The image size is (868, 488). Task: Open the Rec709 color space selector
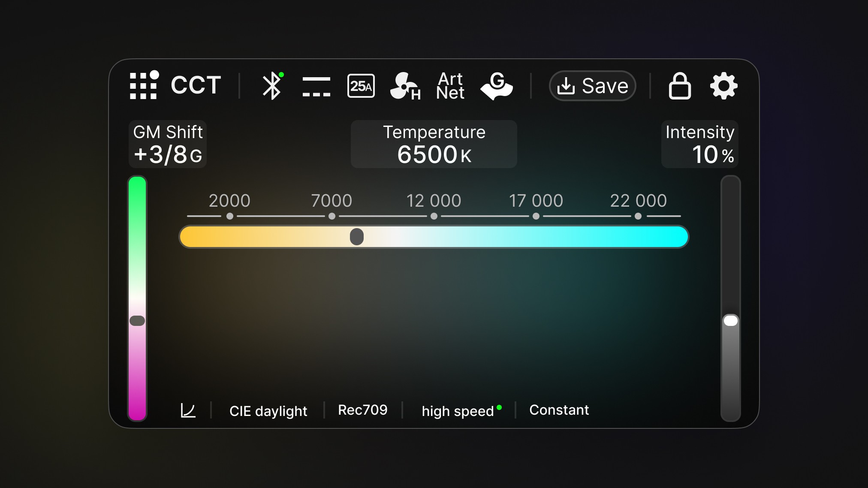coord(362,410)
